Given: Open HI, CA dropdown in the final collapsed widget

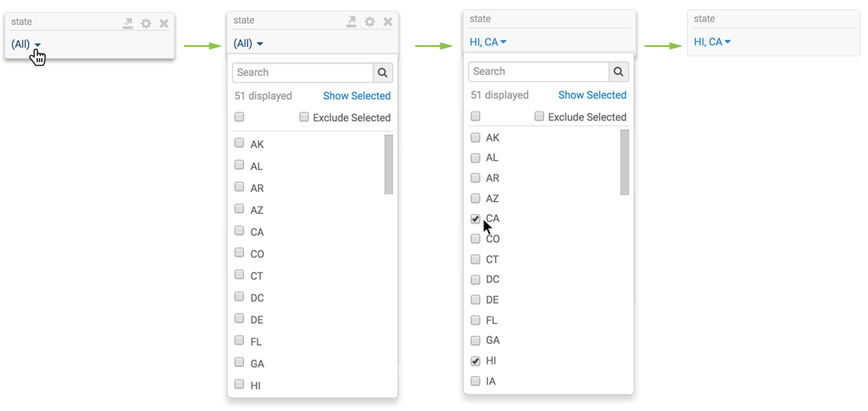Looking at the screenshot, I should 713,42.
